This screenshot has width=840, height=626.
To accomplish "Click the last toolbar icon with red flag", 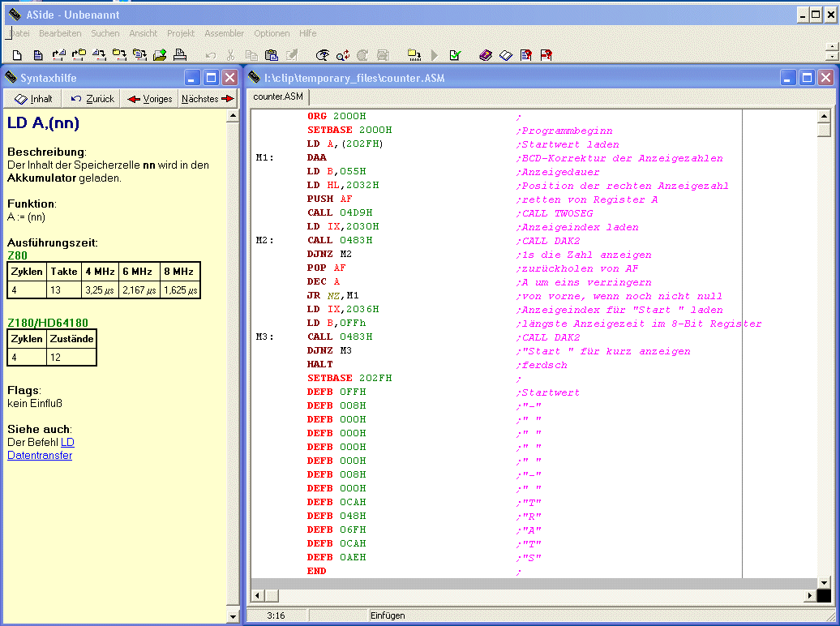I will (x=546, y=54).
